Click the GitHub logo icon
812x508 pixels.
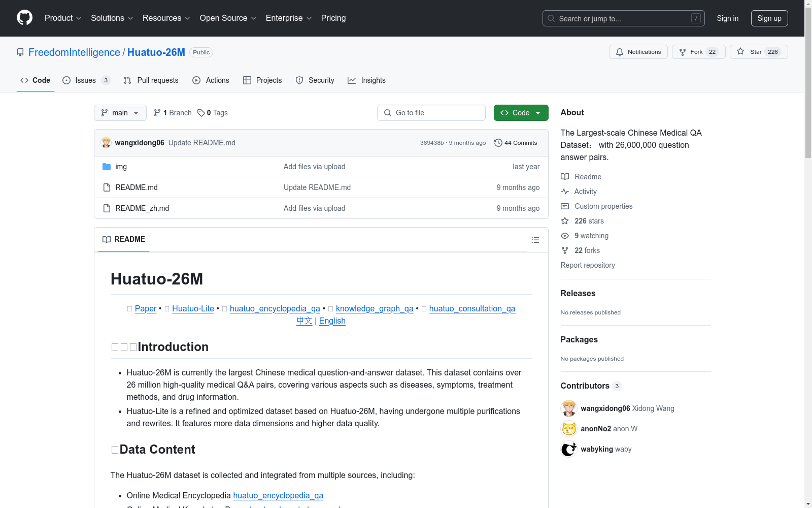[x=24, y=18]
